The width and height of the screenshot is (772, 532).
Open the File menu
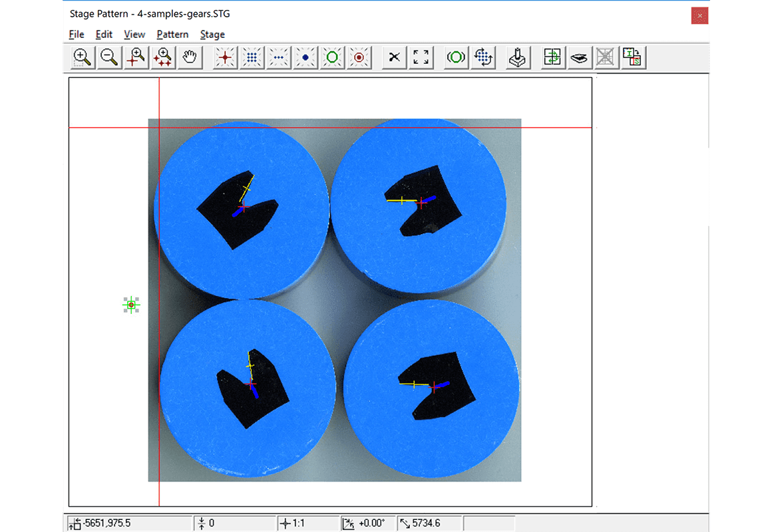pyautogui.click(x=77, y=35)
